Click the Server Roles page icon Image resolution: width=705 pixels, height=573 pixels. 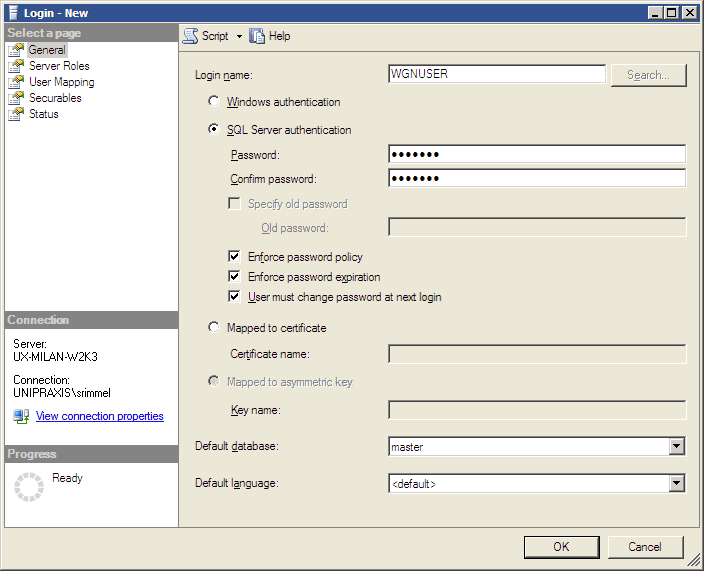click(16, 66)
